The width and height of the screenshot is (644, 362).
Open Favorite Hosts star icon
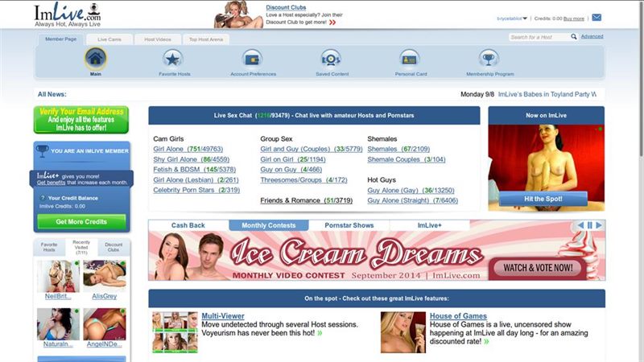click(172, 59)
